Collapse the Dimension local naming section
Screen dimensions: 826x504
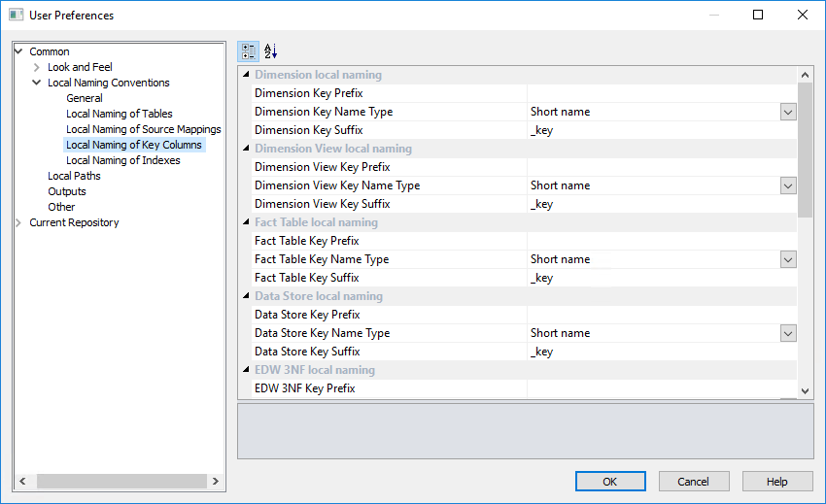tap(246, 75)
